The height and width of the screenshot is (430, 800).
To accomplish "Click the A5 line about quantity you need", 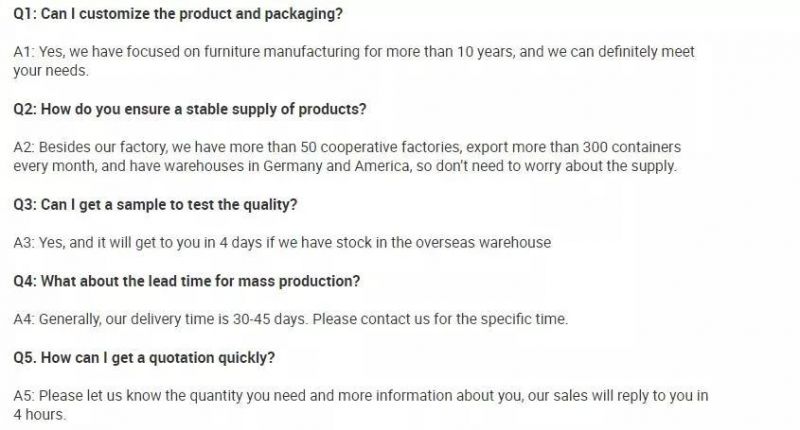I will click(361, 396).
